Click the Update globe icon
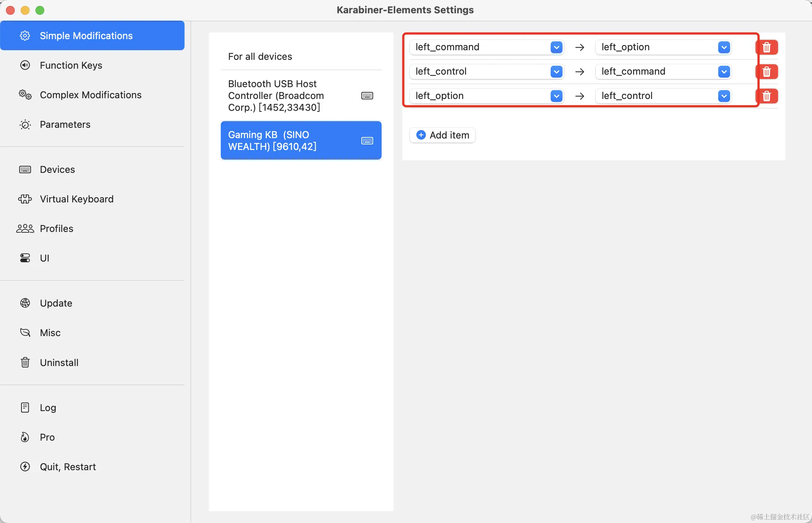This screenshot has height=523, width=812. (25, 303)
